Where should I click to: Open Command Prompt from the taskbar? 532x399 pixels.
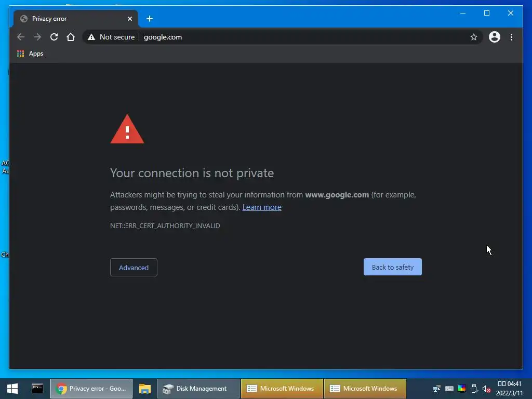click(x=37, y=389)
